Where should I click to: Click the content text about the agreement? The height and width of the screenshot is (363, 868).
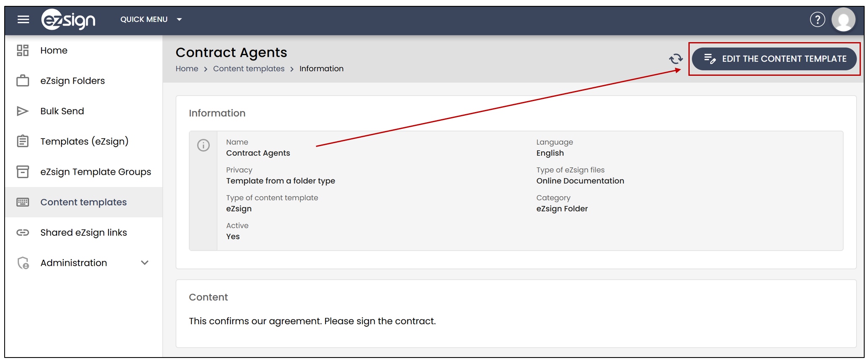coord(312,321)
